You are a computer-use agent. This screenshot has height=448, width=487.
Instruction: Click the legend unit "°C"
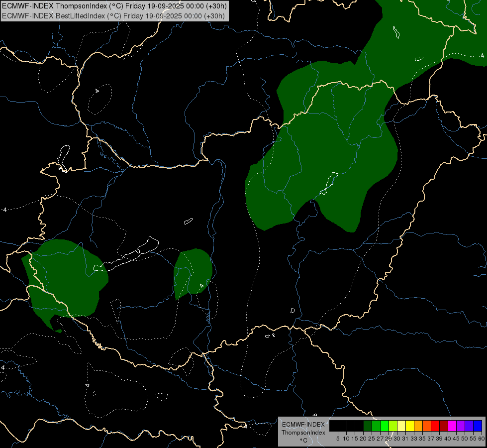click(x=304, y=441)
